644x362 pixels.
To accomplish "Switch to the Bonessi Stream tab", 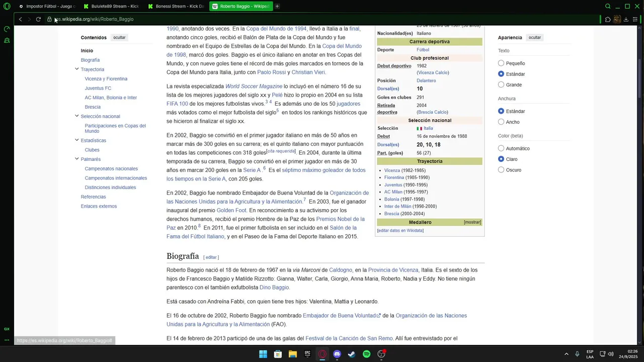I will pyautogui.click(x=176, y=7).
